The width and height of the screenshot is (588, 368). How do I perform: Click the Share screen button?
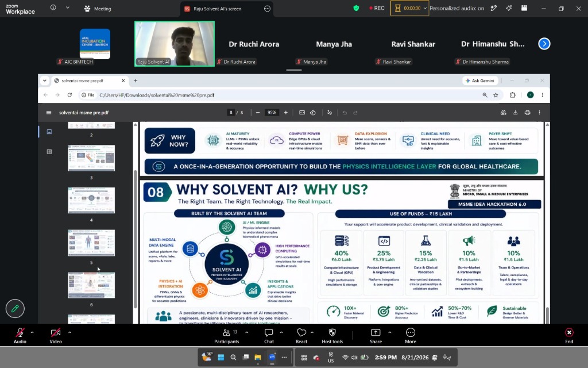pyautogui.click(x=376, y=335)
